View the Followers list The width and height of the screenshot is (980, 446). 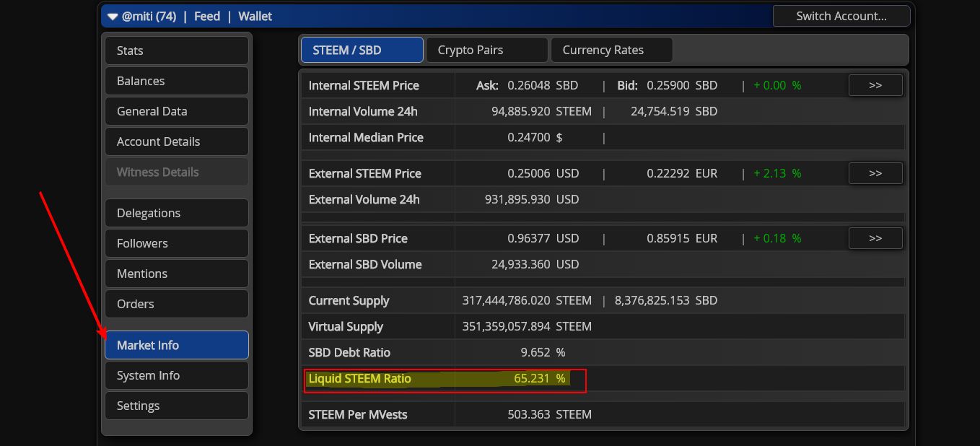pyautogui.click(x=177, y=243)
